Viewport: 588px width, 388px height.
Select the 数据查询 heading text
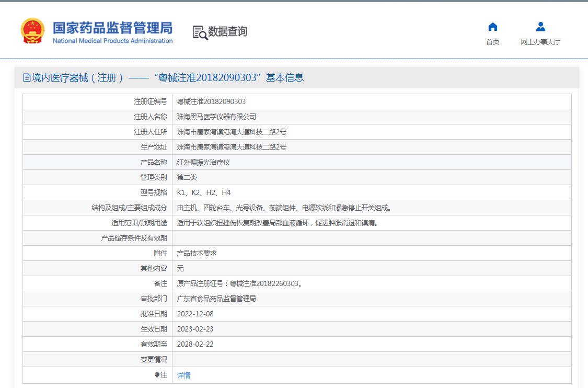coord(228,31)
